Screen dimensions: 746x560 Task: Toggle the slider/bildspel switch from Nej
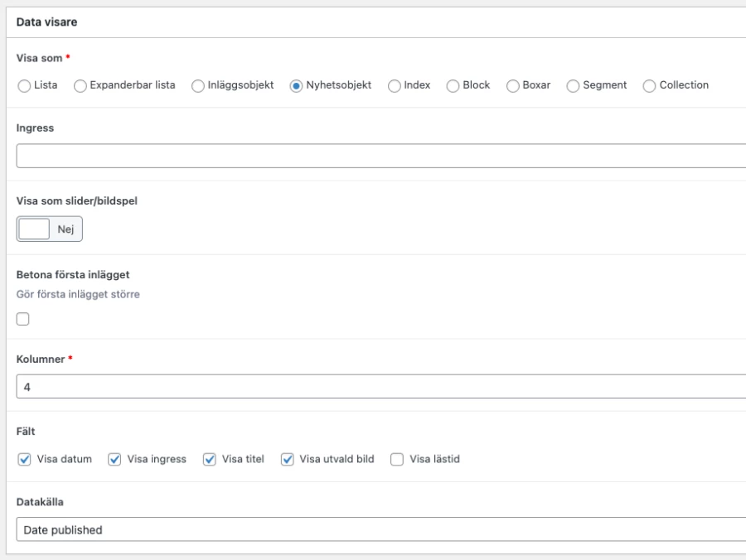point(50,229)
